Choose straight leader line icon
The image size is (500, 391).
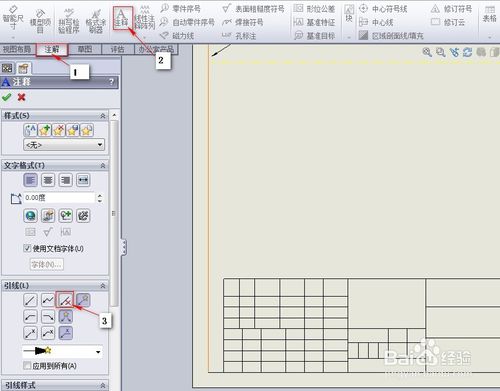tap(30, 300)
